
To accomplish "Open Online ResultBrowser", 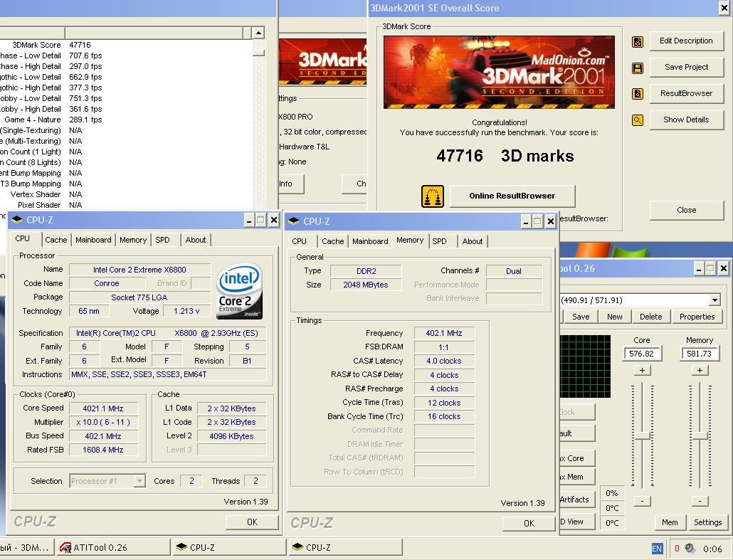I will coord(512,196).
